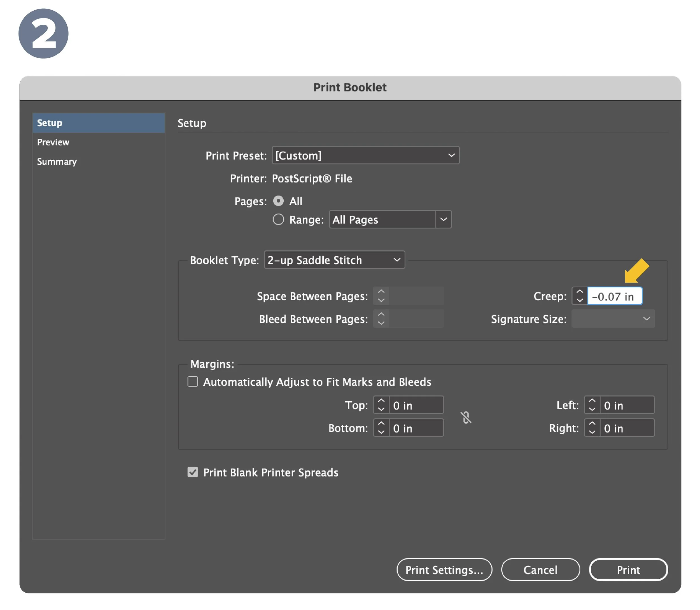700x610 pixels.
Task: Decrease Bottom margin using stepper down arrow
Action: coord(381,432)
